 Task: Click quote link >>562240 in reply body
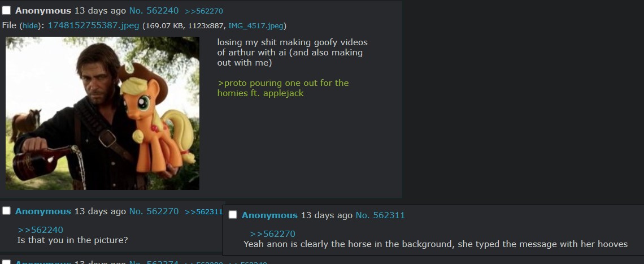click(40, 230)
